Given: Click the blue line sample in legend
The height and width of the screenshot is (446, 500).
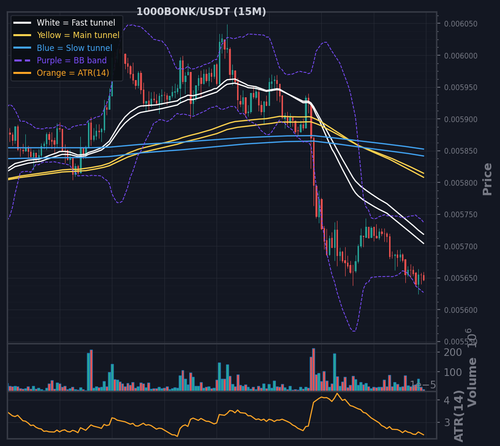Looking at the screenshot, I should pos(22,48).
